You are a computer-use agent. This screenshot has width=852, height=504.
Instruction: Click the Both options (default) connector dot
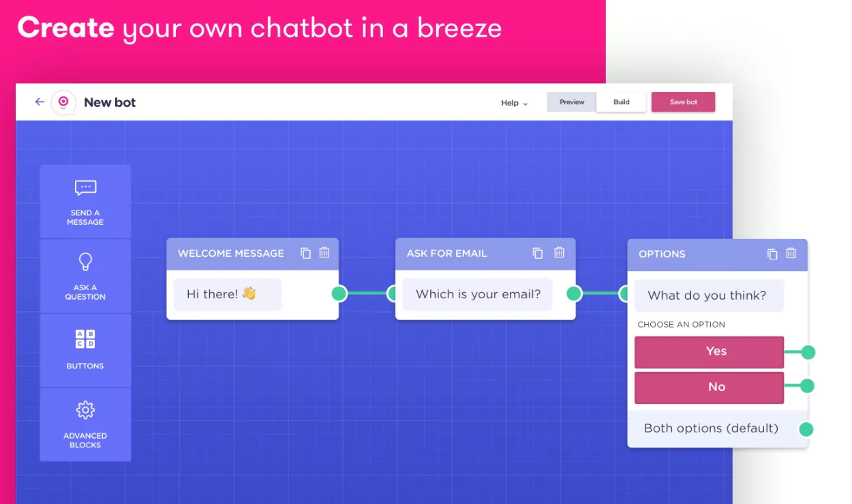click(806, 429)
